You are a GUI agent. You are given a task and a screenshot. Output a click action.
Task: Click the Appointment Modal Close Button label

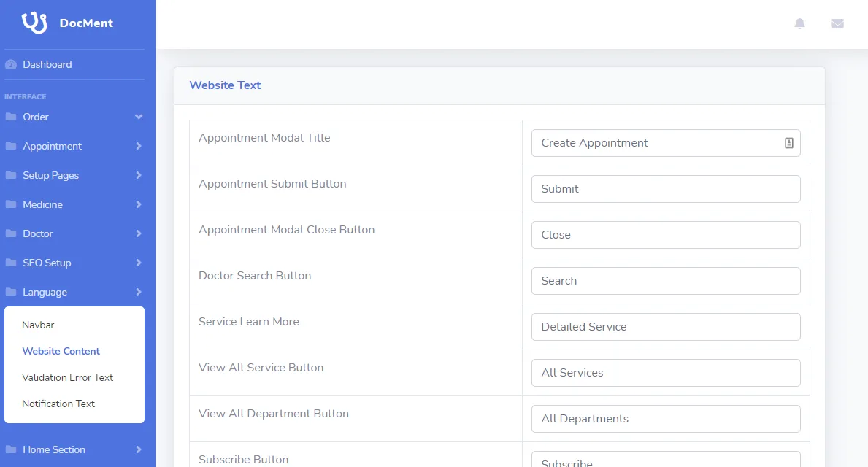[287, 230]
